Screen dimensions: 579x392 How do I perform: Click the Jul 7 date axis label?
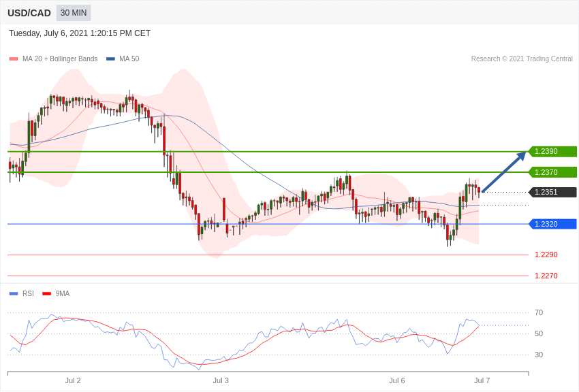[482, 380]
